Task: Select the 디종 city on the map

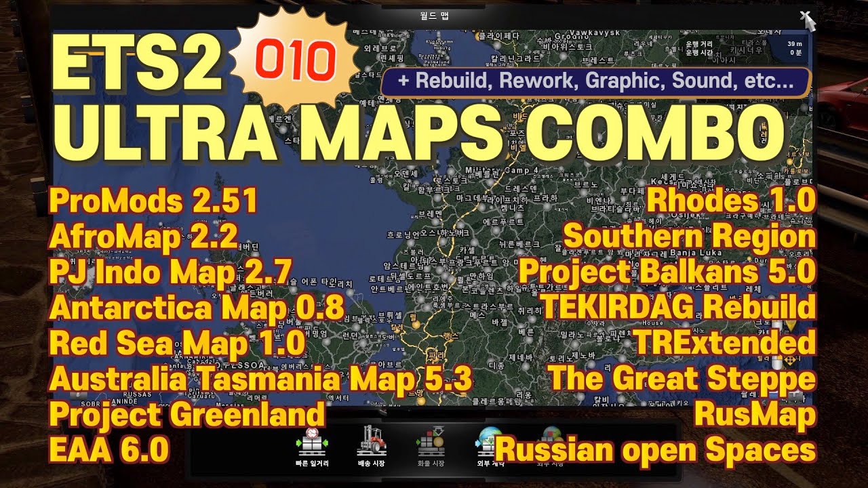Action: [x=497, y=366]
